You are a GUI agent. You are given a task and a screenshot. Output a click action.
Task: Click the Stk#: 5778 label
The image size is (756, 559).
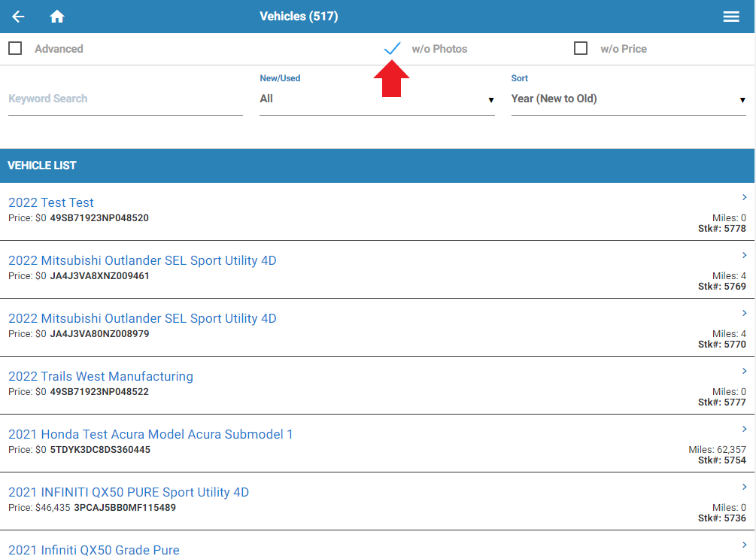pyautogui.click(x=721, y=229)
